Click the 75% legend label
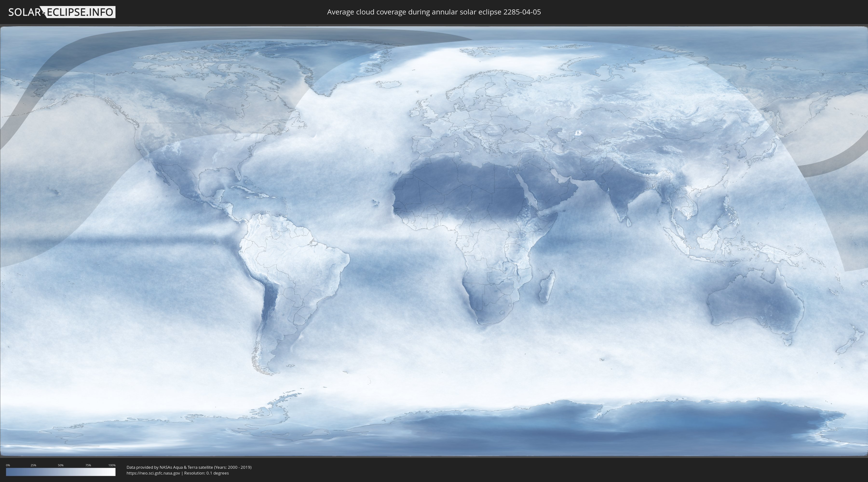 tap(88, 465)
